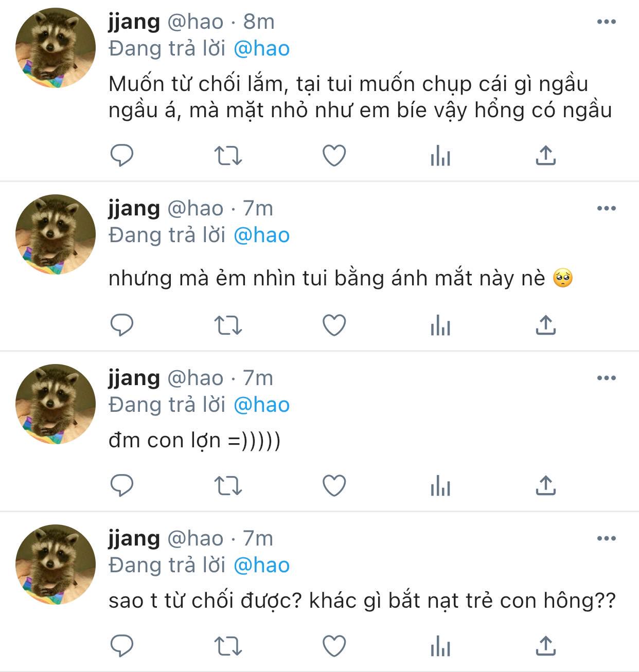The height and width of the screenshot is (672, 639).
Task: Click the @hao mention link in the first tweet
Action: [261, 48]
